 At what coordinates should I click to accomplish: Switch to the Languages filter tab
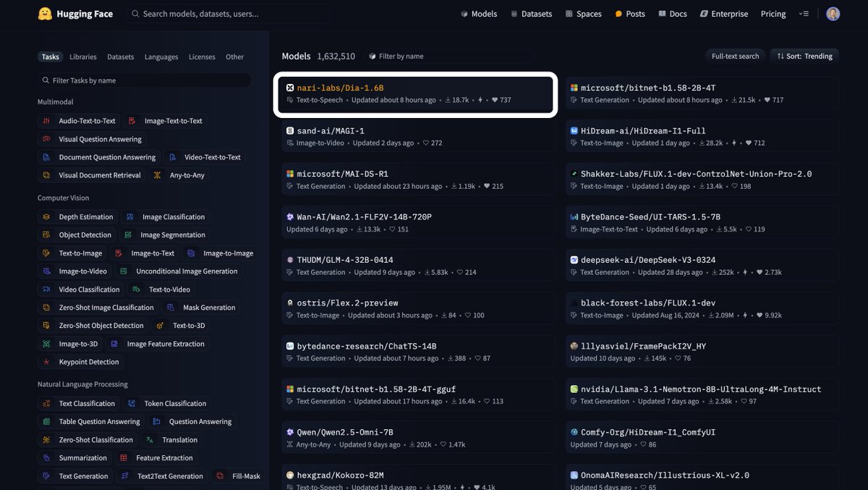tap(161, 57)
